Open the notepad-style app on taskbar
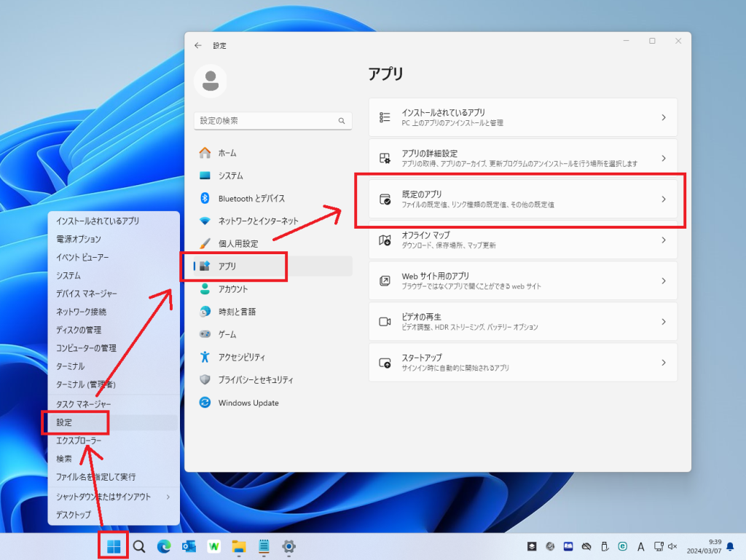Viewport: 746px width, 560px height. point(264,547)
